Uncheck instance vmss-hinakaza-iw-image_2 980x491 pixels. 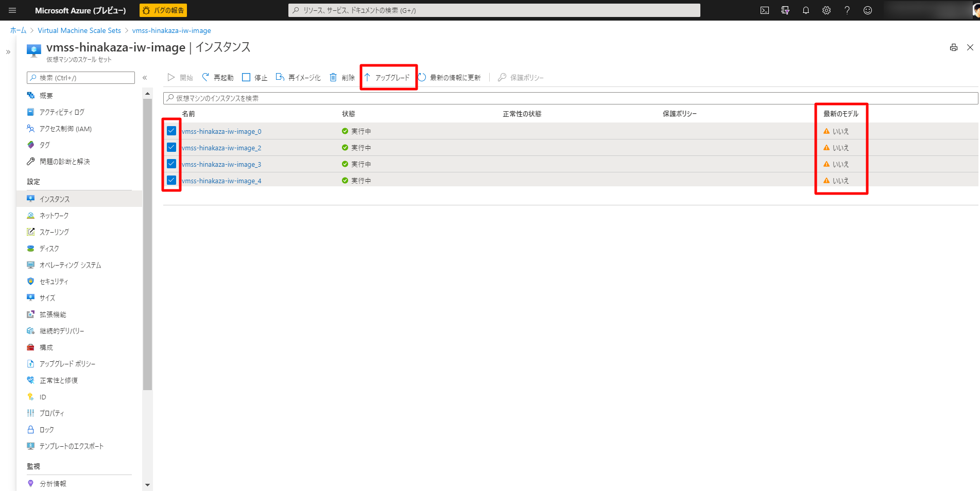[x=171, y=147]
